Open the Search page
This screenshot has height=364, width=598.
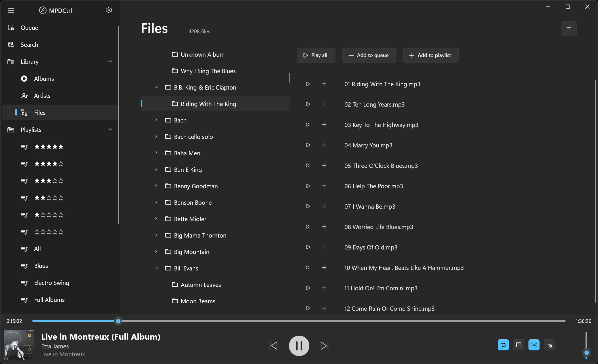coord(60,45)
